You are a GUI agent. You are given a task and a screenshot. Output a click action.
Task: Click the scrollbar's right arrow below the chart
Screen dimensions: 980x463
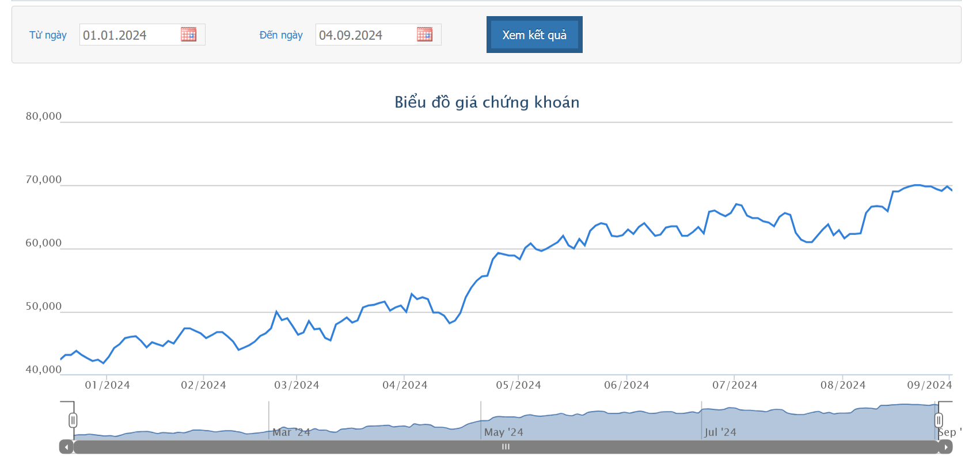coord(945,447)
